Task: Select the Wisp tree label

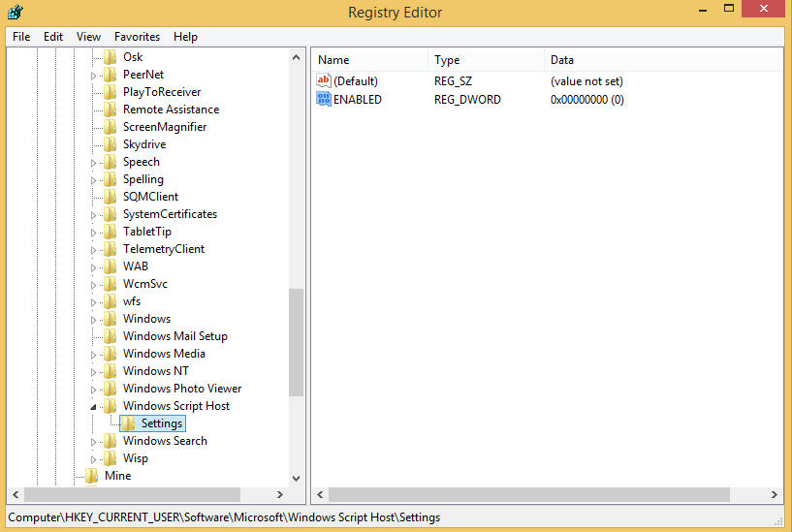Action: pyautogui.click(x=136, y=458)
